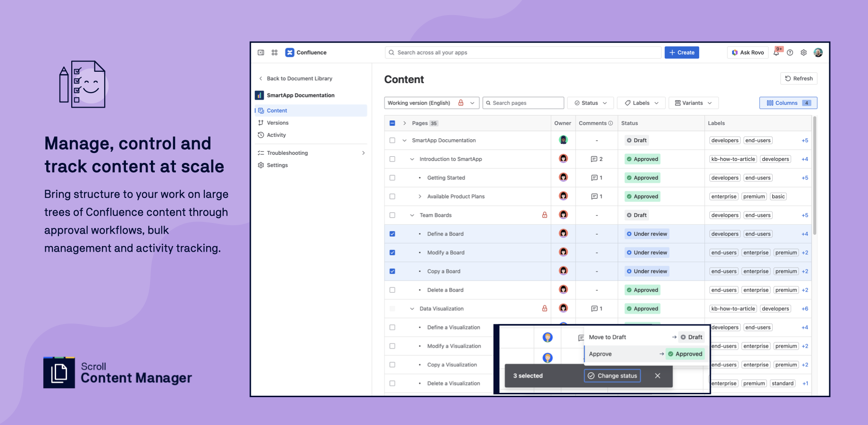
Task: Click the SmartApp Documentation space icon
Action: 259,95
